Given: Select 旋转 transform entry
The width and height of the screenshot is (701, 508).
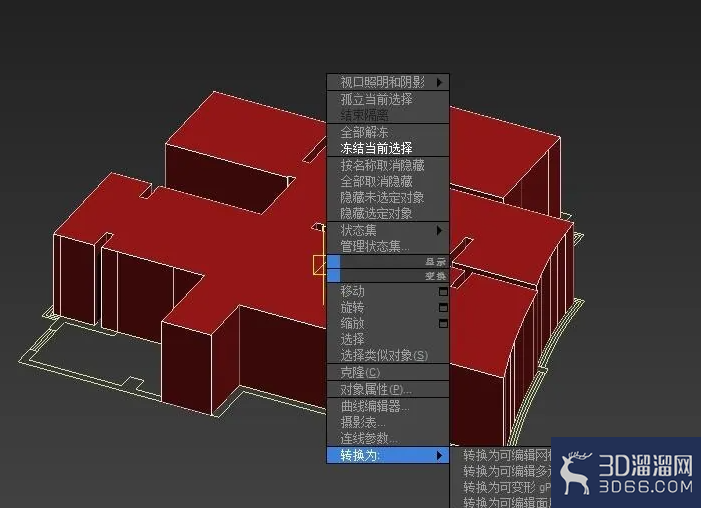Looking at the screenshot, I should coord(388,308).
